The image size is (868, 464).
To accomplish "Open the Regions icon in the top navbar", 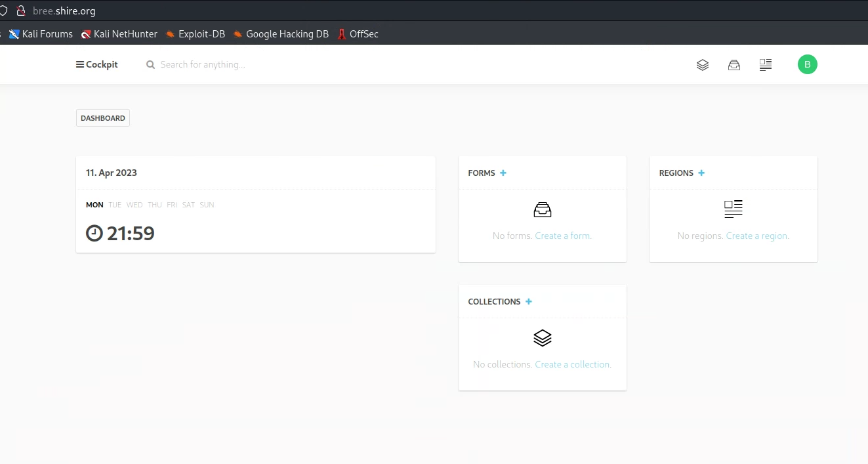I will point(765,65).
